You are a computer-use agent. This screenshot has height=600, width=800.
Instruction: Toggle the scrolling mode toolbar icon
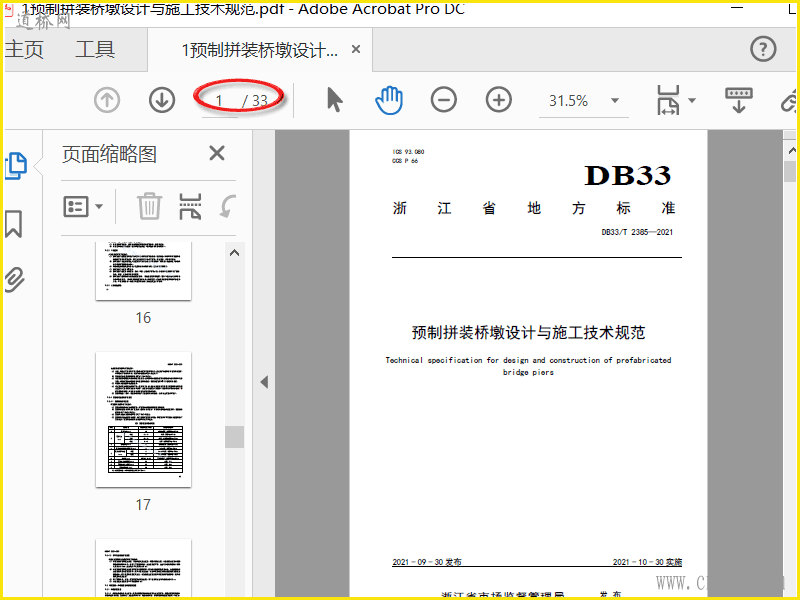(738, 100)
